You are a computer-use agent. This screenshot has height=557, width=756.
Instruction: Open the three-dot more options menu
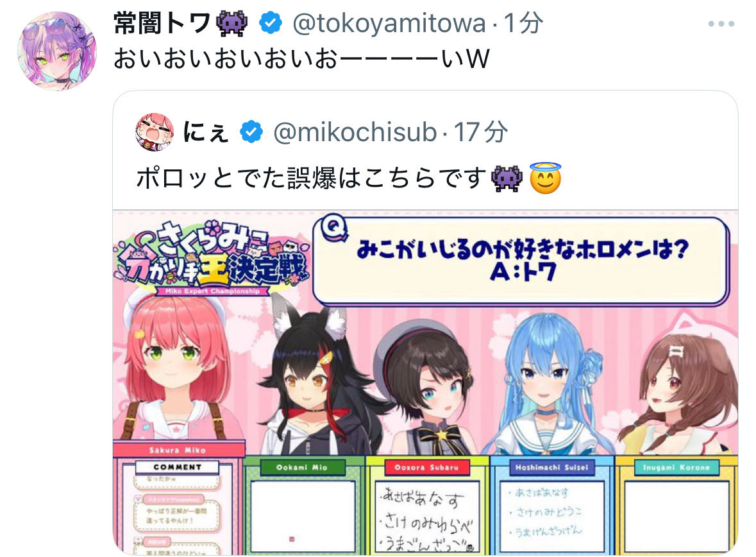(721, 24)
